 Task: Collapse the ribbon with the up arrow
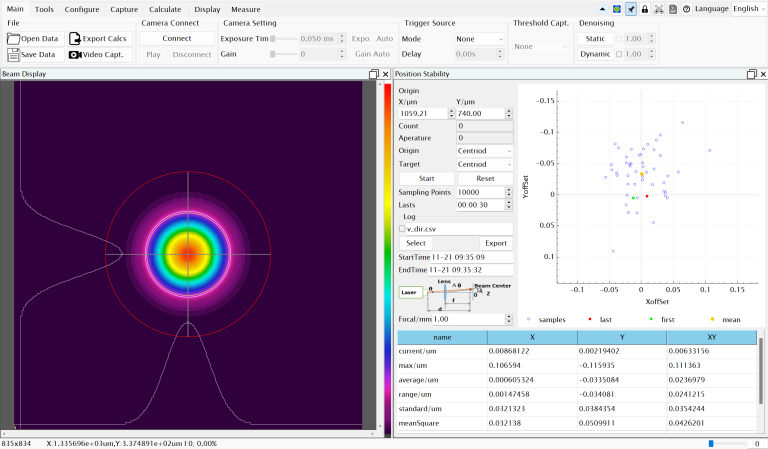(x=602, y=8)
